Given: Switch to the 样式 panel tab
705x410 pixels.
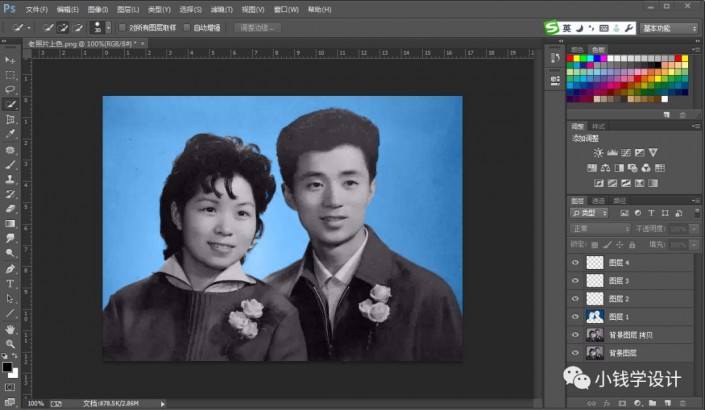Looking at the screenshot, I should [598, 127].
